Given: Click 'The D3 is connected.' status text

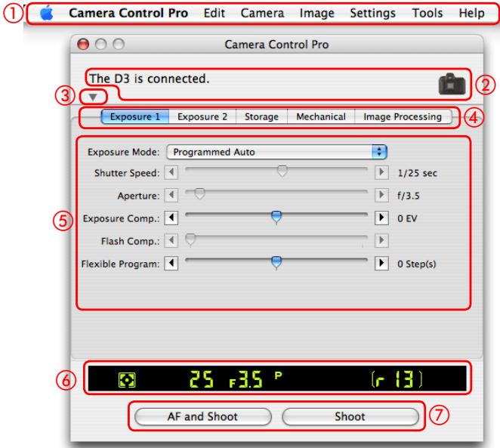Looking at the screenshot, I should click(150, 79).
